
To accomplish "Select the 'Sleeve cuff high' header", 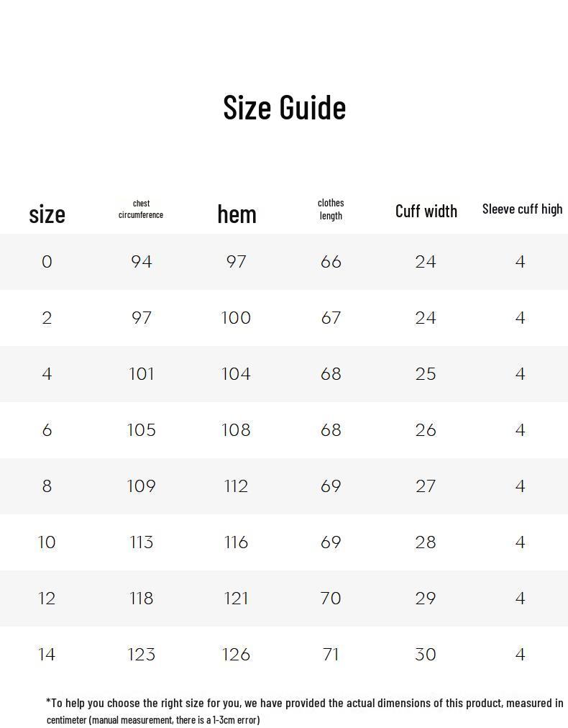I will click(522, 209).
